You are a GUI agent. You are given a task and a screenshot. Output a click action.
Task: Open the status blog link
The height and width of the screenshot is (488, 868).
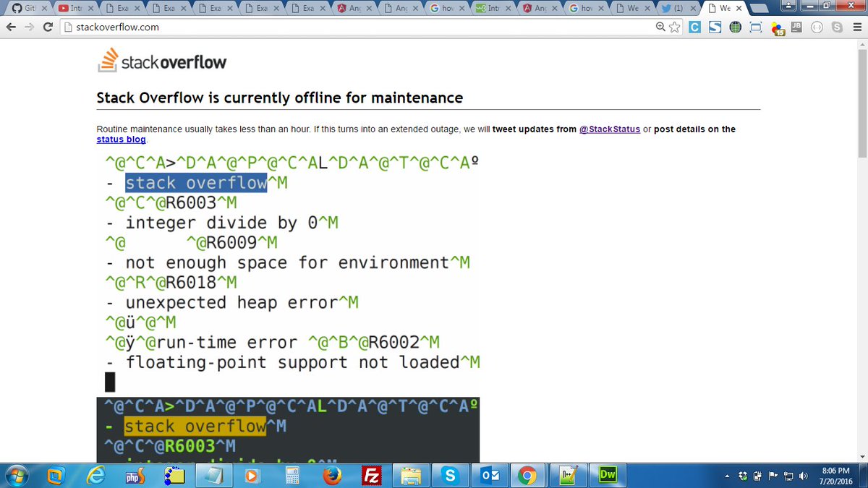point(121,140)
